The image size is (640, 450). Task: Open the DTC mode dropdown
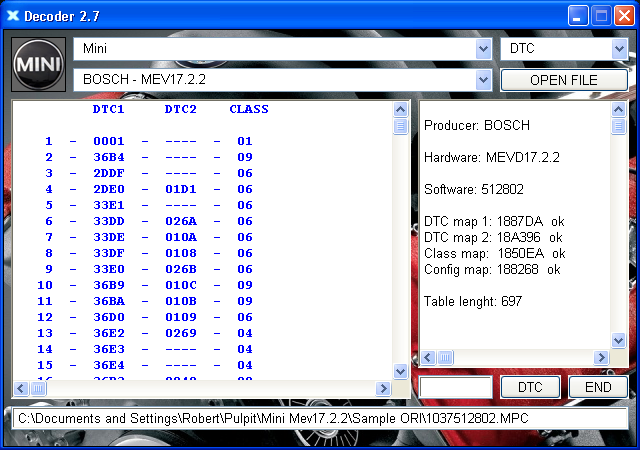619,49
